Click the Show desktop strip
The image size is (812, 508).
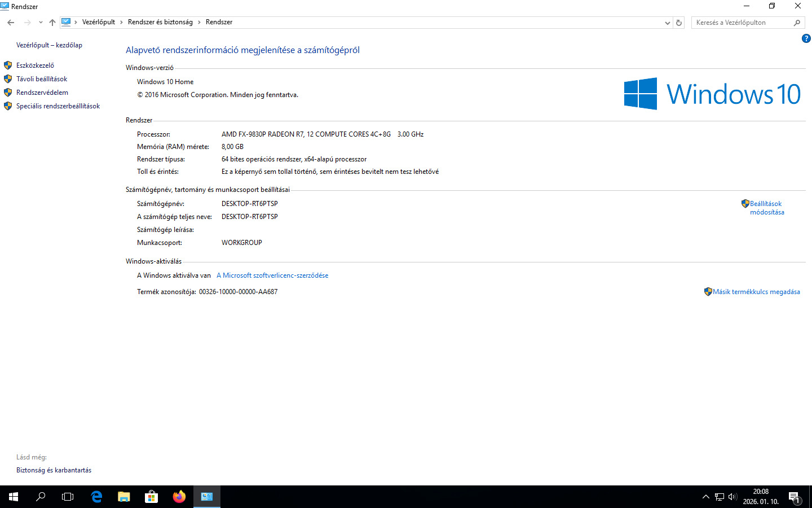tap(810, 497)
